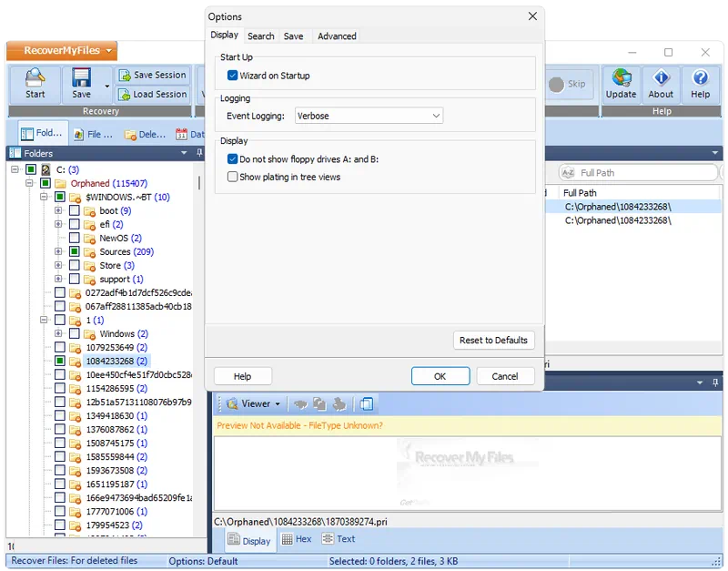Click Reset to Defaults
Viewport: 728px width, 571px height.
click(x=493, y=340)
